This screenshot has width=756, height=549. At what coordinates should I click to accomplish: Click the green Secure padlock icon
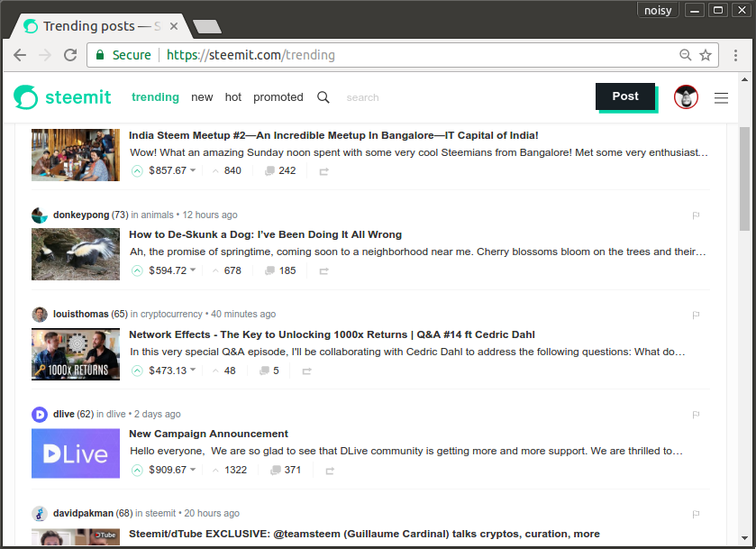pyautogui.click(x=100, y=55)
